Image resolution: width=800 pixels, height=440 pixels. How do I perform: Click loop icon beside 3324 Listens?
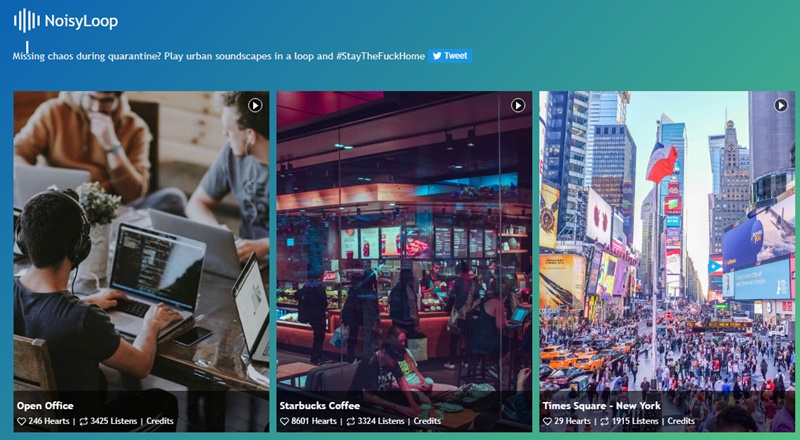point(351,422)
